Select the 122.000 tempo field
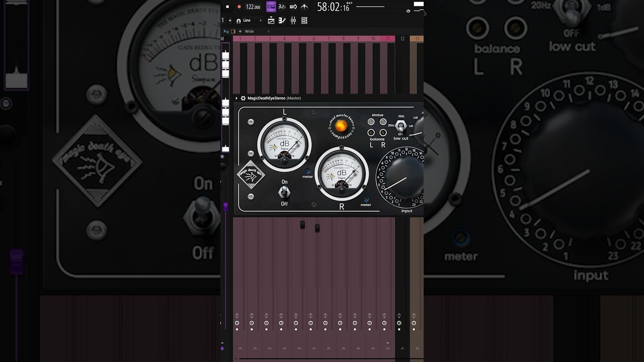 (253, 7)
